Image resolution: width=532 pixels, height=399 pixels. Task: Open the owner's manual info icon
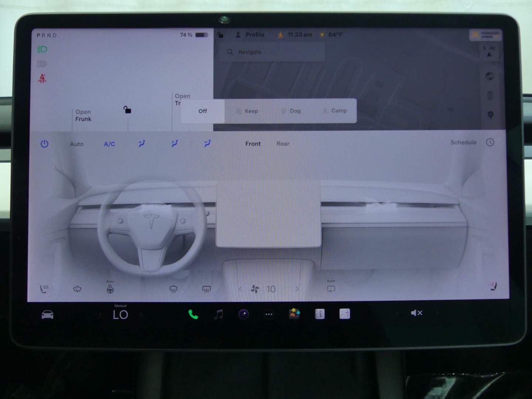click(320, 314)
